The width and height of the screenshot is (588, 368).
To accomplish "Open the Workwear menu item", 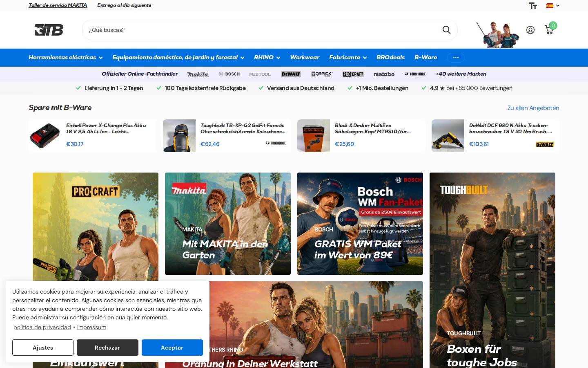I will click(x=305, y=58).
